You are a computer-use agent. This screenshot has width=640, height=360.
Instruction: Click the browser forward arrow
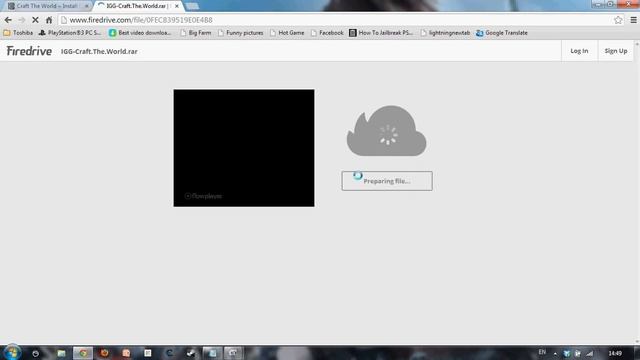[x=22, y=20]
